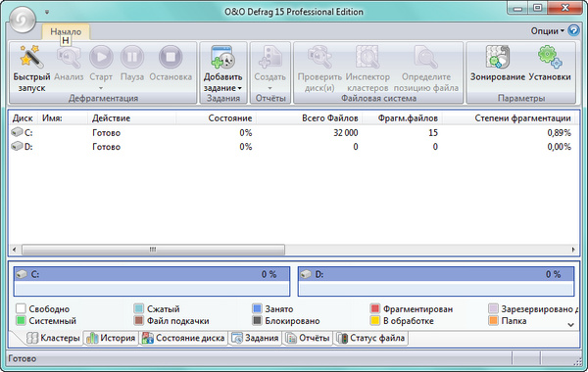Viewport: 588px width, 372px height.
Task: Click the Создать report icon
Action: pyautogui.click(x=270, y=57)
